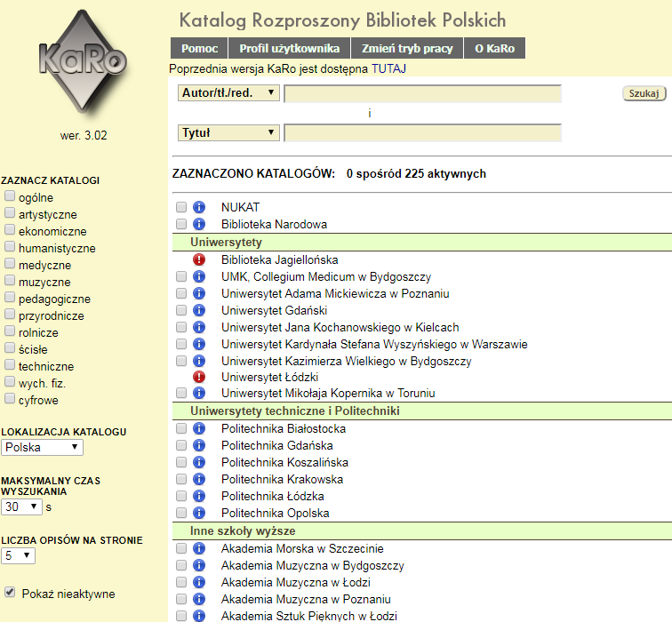The image size is (672, 622).
Task: Click Zmień tryb pracy menu item
Action: pos(407,48)
